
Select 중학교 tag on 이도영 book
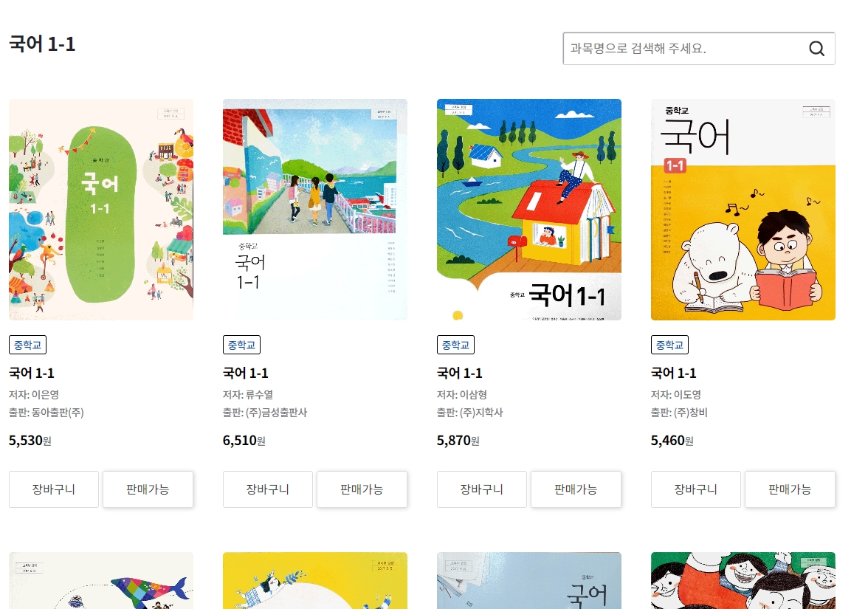click(670, 345)
